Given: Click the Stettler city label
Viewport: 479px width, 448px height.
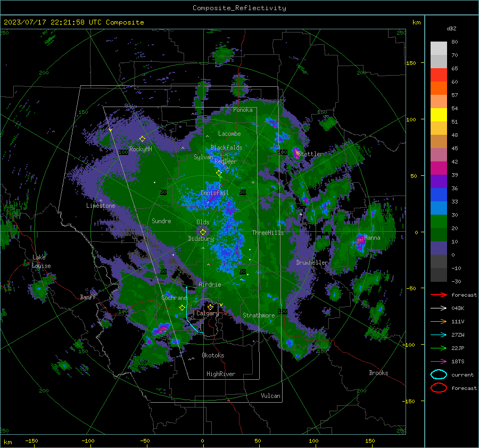Looking at the screenshot, I should pos(310,154).
